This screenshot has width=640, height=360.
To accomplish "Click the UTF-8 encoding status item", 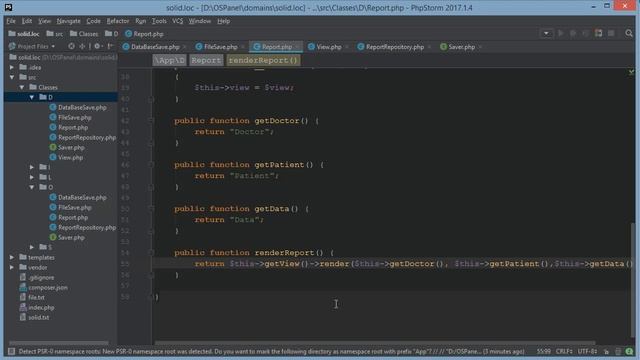I will (587, 351).
